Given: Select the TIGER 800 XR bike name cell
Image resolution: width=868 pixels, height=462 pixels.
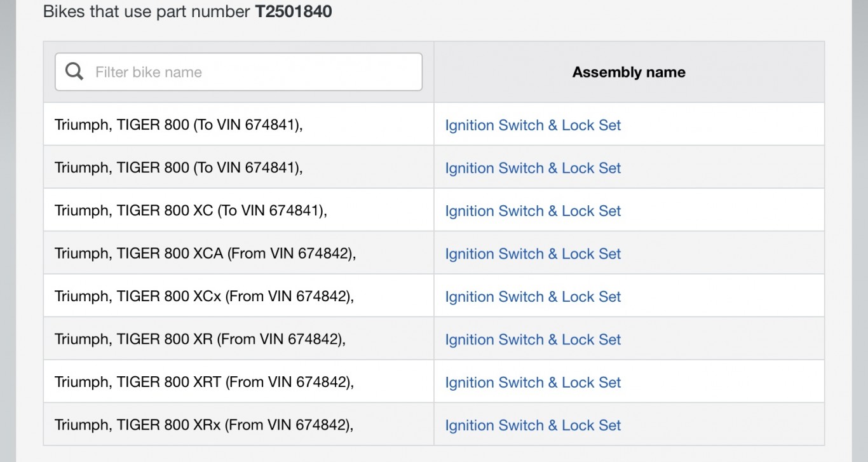Looking at the screenshot, I should click(239, 338).
